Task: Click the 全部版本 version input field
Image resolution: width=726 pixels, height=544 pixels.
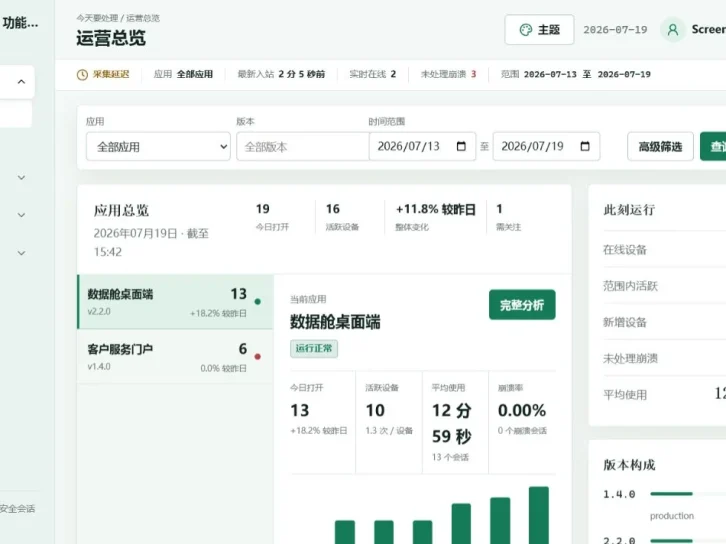Action: coord(303,147)
